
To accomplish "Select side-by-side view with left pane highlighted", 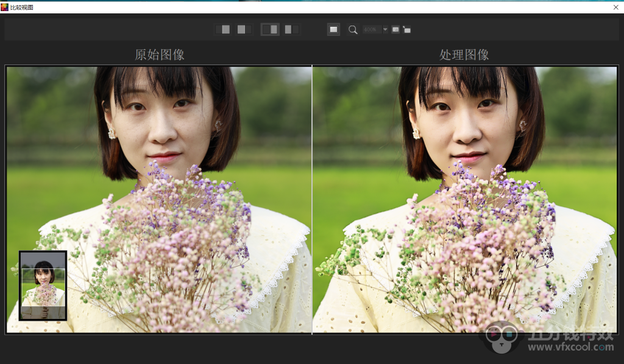I will 291,29.
